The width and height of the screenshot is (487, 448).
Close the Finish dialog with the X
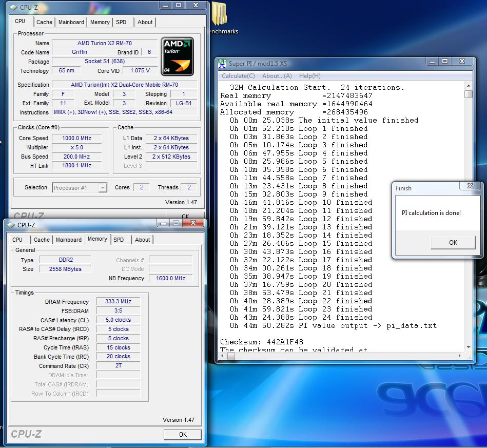click(470, 186)
